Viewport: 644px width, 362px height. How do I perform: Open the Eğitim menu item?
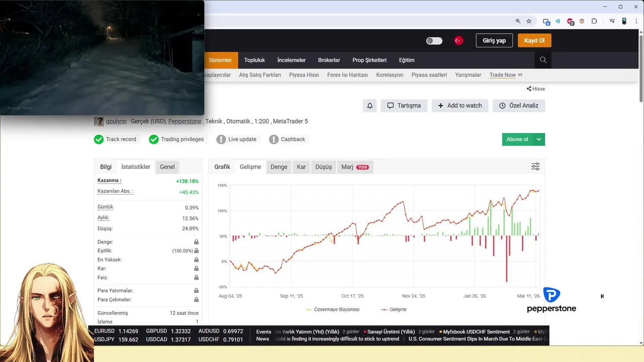point(407,60)
